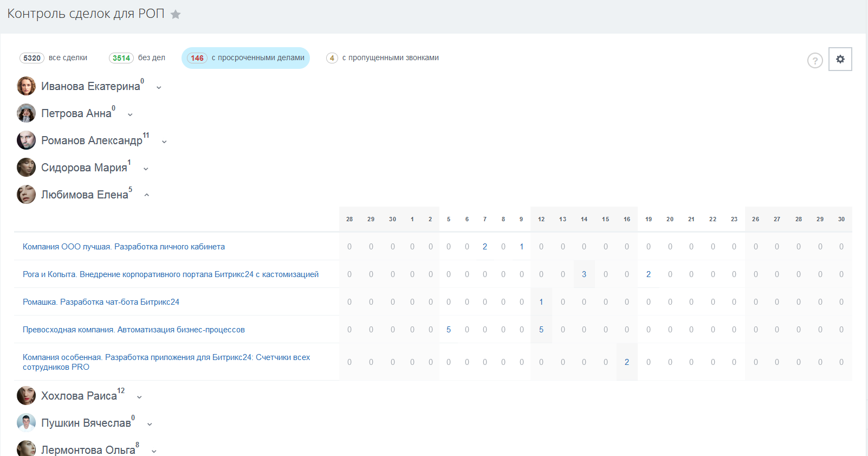868x456 pixels.
Task: Open 'Превосходная компания' automation deal link
Action: pyautogui.click(x=134, y=330)
